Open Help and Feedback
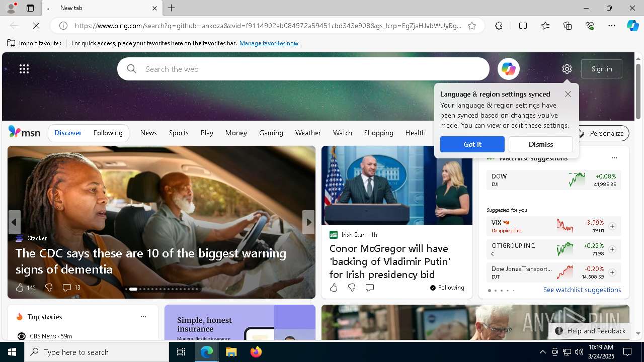This screenshot has width=644, height=362. pos(591,331)
